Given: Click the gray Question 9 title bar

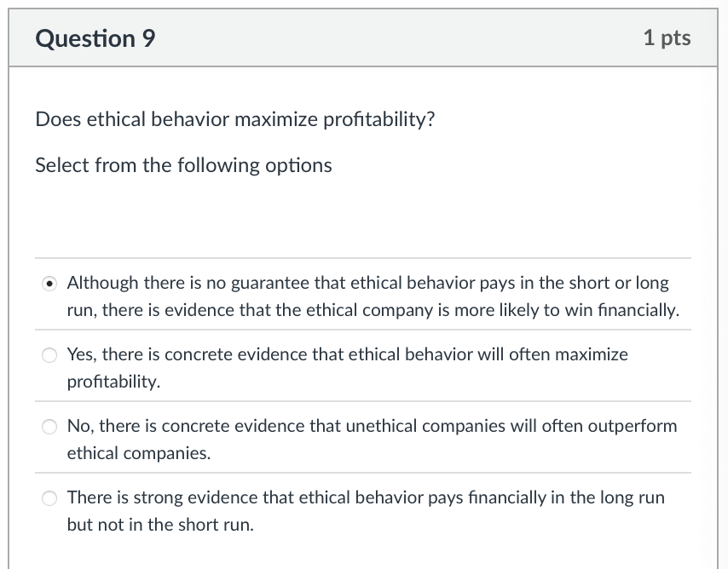Looking at the screenshot, I should [362, 37].
